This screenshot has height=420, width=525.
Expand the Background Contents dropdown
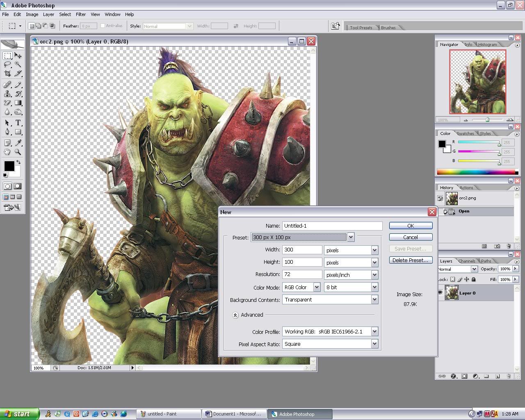(374, 300)
